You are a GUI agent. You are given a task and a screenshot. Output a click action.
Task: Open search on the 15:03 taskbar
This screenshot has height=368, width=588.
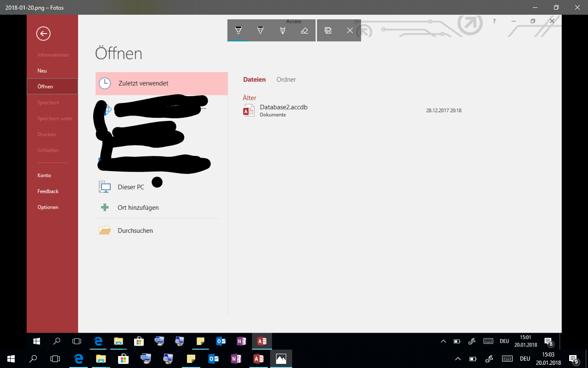coord(33,359)
